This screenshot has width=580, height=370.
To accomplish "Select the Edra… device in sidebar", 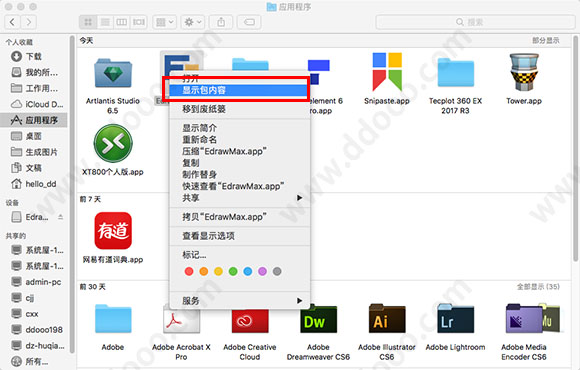I will [x=30, y=217].
